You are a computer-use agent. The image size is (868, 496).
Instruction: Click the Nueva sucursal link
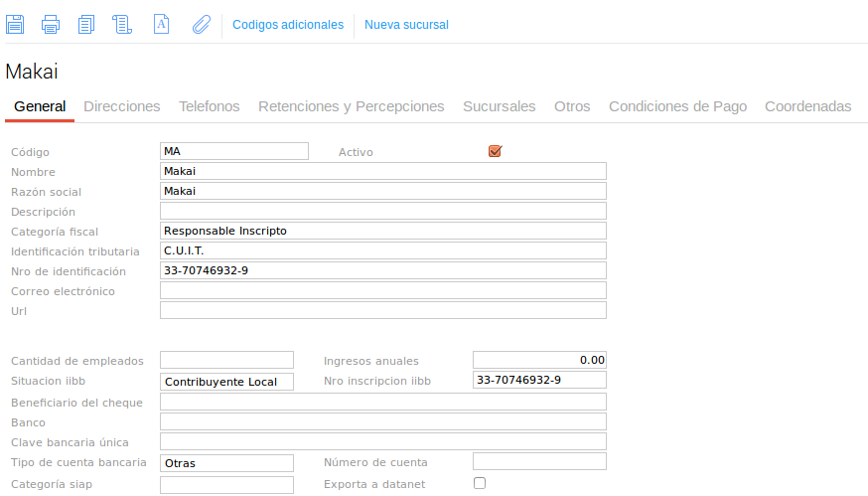click(x=406, y=25)
